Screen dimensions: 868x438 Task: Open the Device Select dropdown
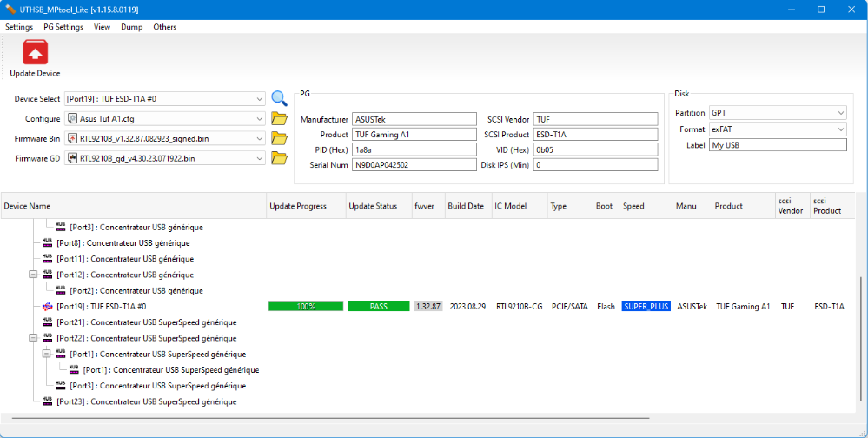click(x=260, y=99)
